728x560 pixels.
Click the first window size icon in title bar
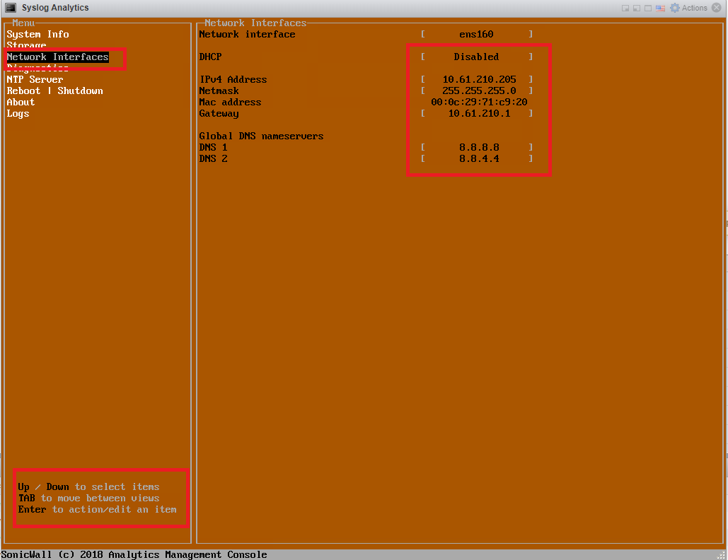pos(625,8)
